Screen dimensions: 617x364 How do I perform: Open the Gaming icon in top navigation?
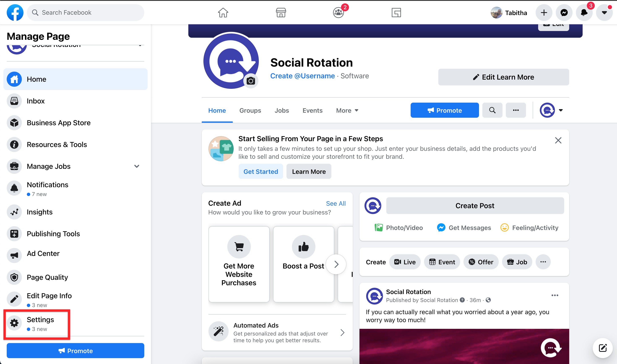pos(396,13)
